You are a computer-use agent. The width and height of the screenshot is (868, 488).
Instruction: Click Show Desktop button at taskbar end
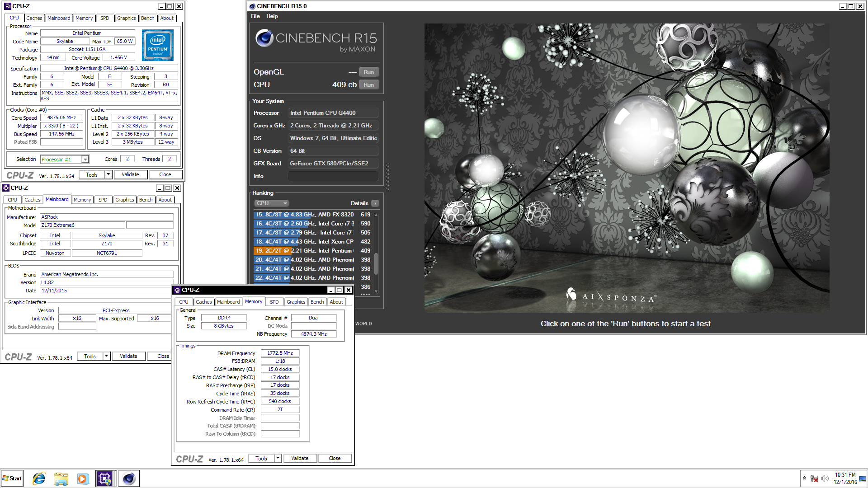863,479
